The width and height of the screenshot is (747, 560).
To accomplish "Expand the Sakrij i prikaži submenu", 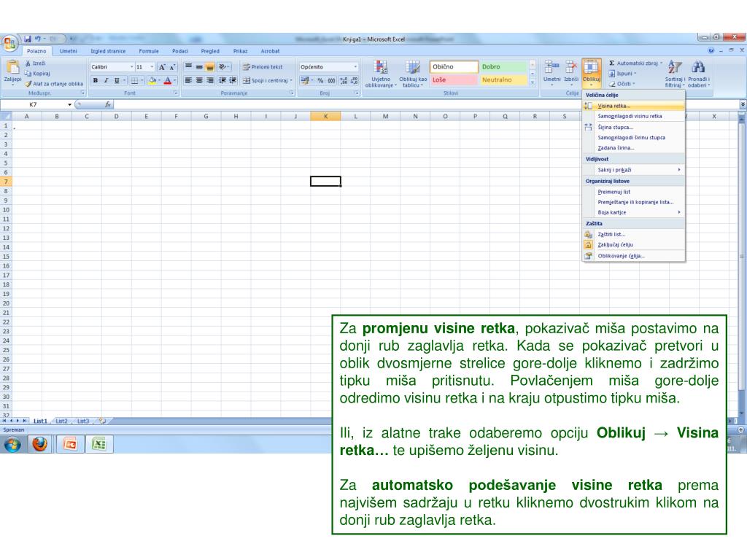I will [634, 169].
